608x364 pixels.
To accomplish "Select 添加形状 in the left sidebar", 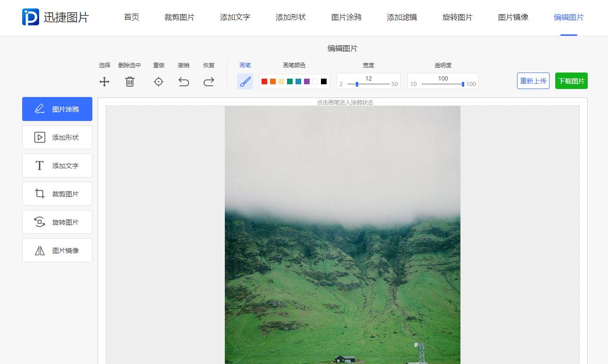I will (57, 137).
